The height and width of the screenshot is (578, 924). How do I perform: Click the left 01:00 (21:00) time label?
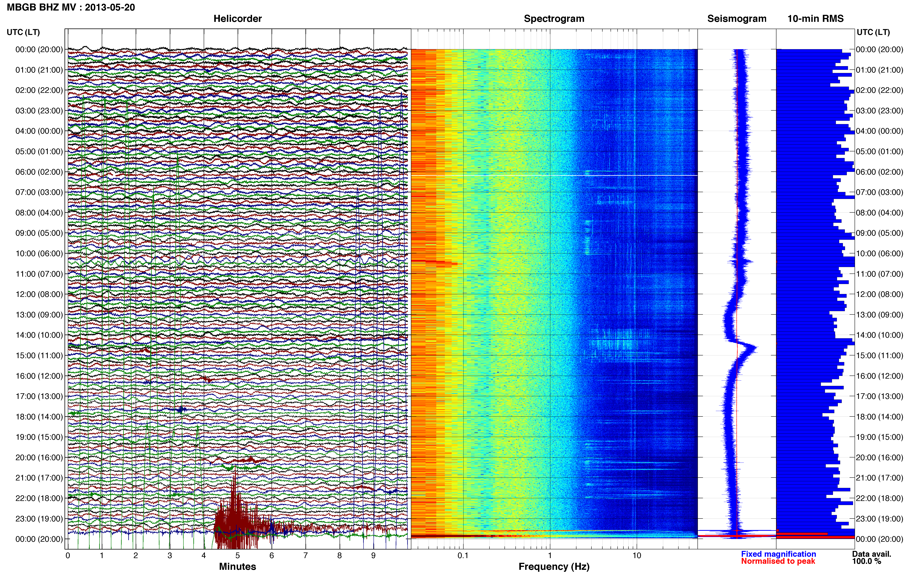tap(39, 70)
